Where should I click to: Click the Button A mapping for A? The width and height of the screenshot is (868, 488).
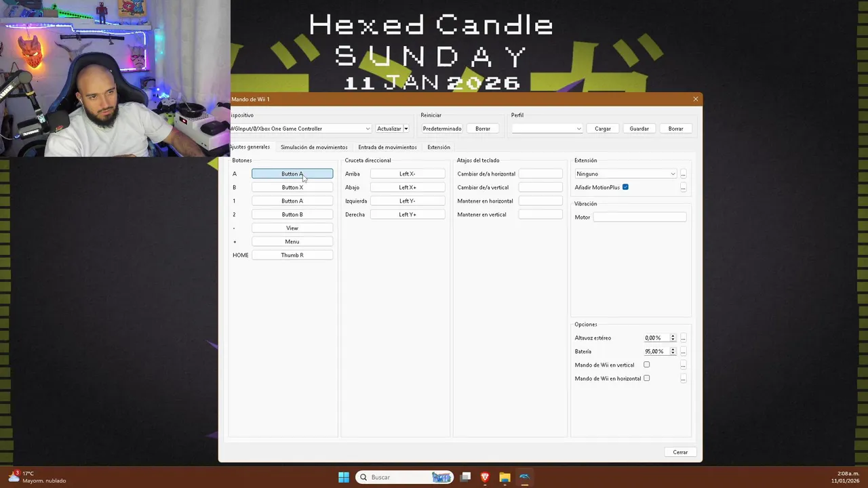292,174
